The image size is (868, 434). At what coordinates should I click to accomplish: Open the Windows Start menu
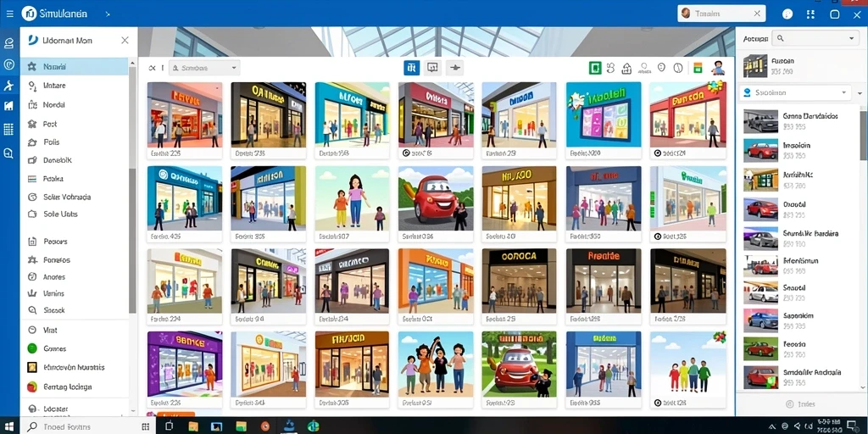(9, 426)
